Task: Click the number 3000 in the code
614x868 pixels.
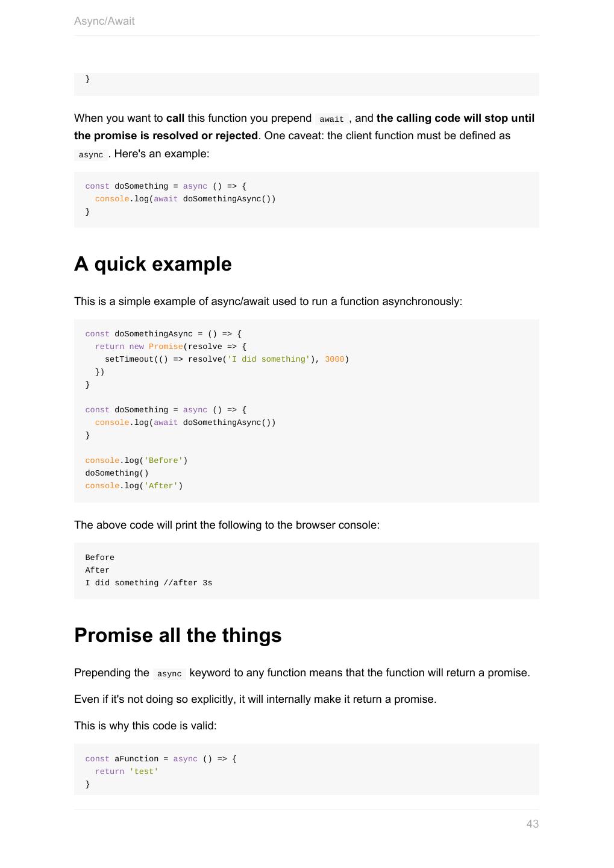Action: [334, 359]
